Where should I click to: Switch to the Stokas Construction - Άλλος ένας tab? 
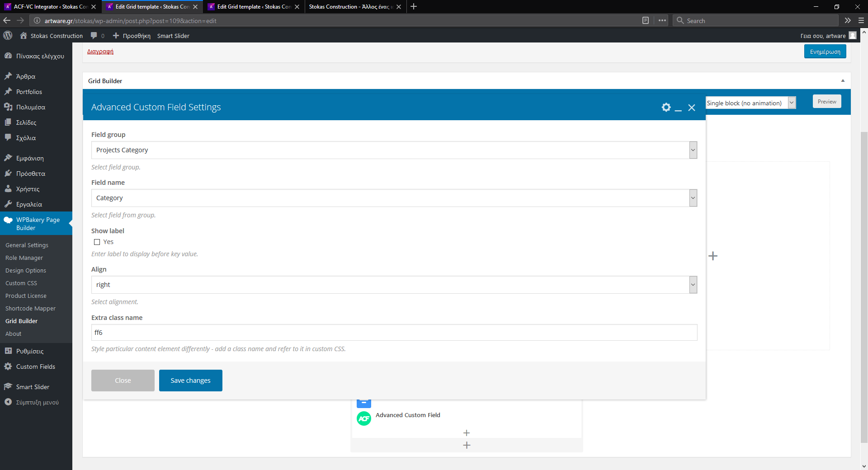tap(355, 7)
